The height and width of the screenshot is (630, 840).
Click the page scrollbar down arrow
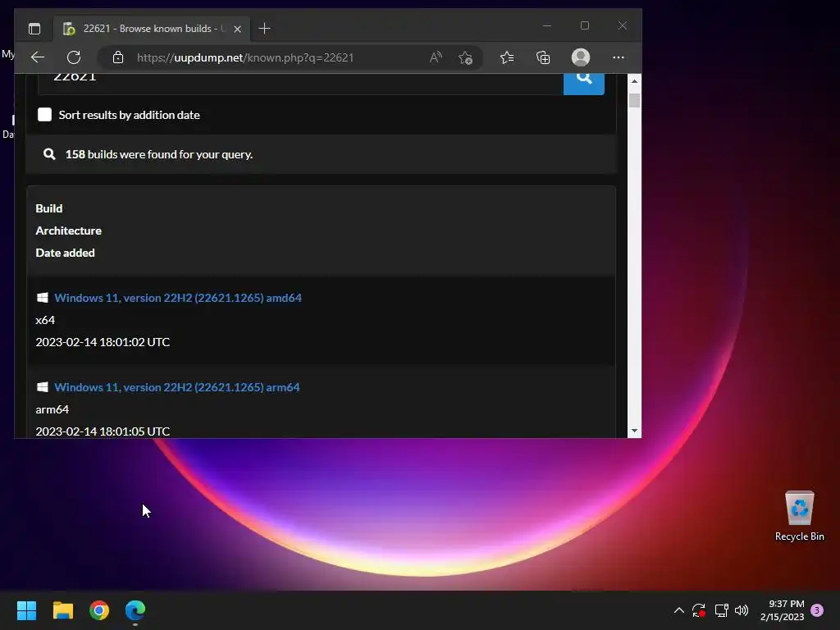[x=634, y=431]
